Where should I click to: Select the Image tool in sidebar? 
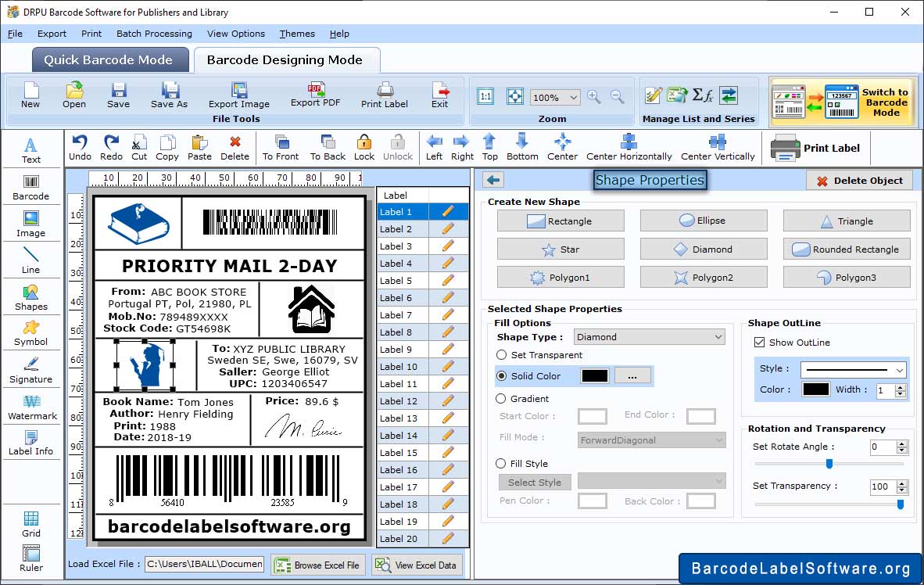tap(30, 224)
